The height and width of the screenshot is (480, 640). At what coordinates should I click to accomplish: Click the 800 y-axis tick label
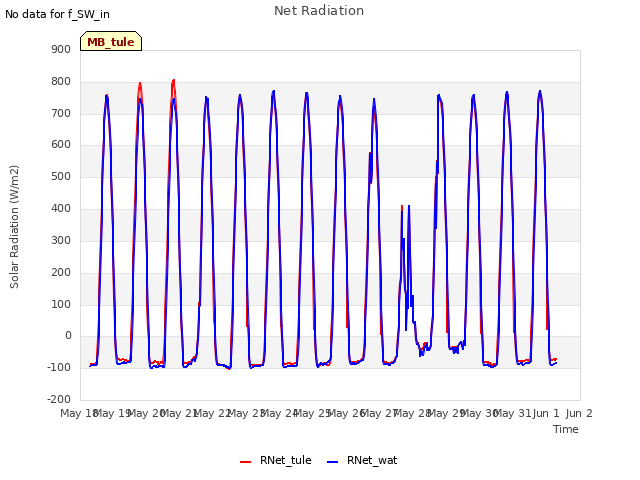pos(61,81)
